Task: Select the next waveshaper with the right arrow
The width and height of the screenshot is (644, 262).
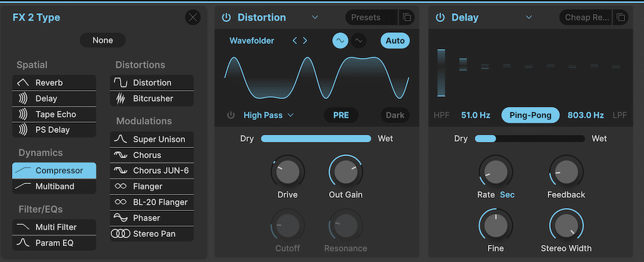Action: [305, 40]
